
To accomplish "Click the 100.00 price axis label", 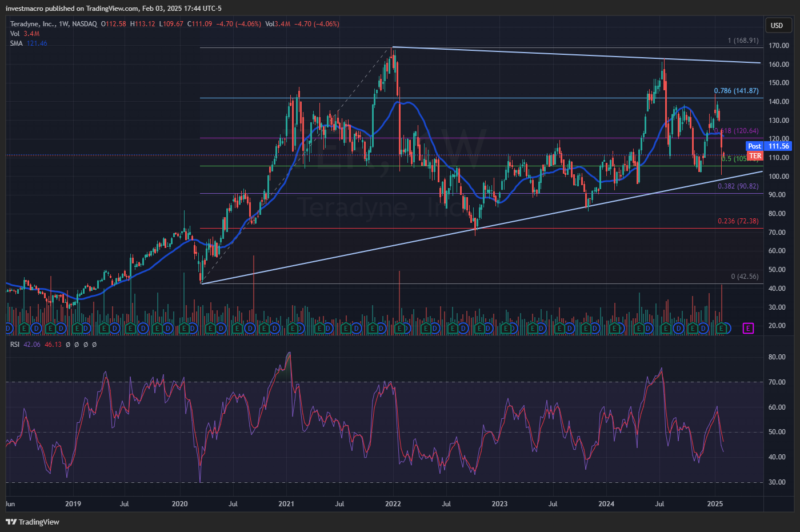I will 779,177.
